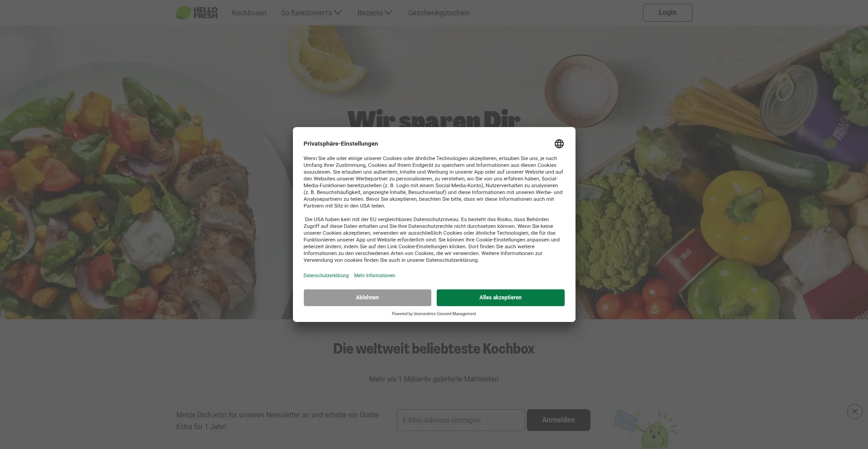Image resolution: width=868 pixels, height=449 pixels.
Task: Expand the Rezepte dropdown chevron
Action: coord(388,13)
